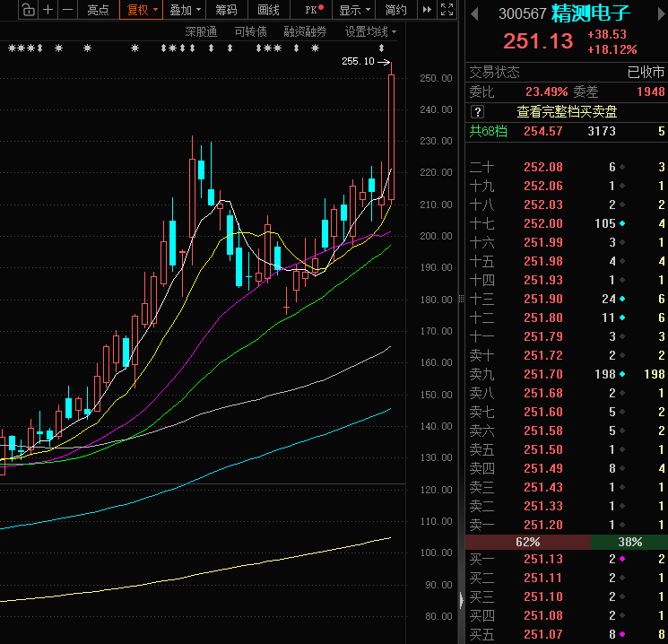Click the bottom panel collapse arrow
The width and height of the screenshot is (668, 644).
coord(462,601)
